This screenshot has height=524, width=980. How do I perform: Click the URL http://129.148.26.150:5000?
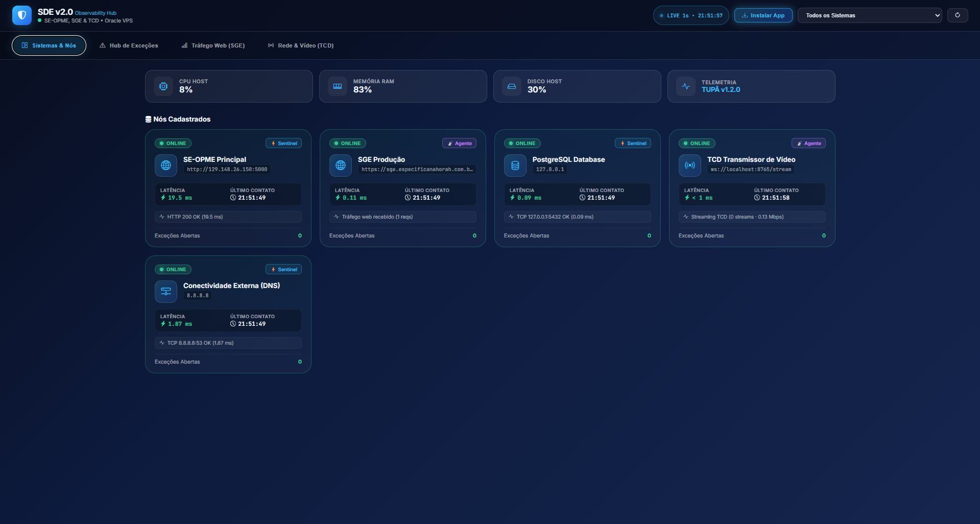(x=227, y=170)
